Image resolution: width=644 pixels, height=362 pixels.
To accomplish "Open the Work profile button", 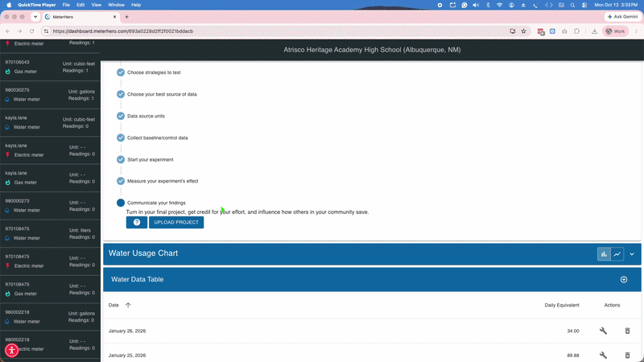I will pos(615,31).
